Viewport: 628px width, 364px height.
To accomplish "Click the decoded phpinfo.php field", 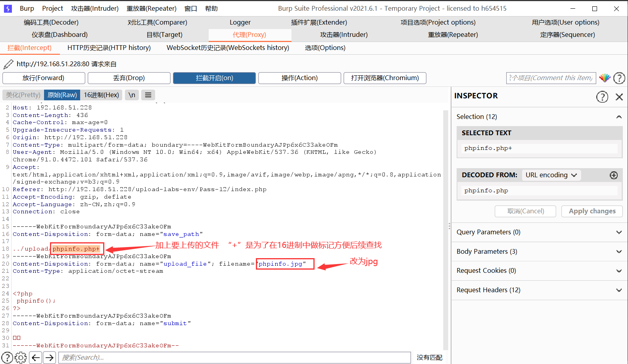I will [x=540, y=191].
